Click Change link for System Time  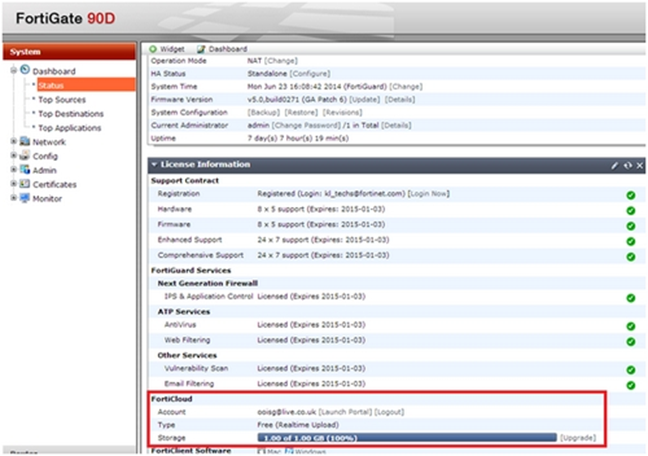pyautogui.click(x=406, y=86)
